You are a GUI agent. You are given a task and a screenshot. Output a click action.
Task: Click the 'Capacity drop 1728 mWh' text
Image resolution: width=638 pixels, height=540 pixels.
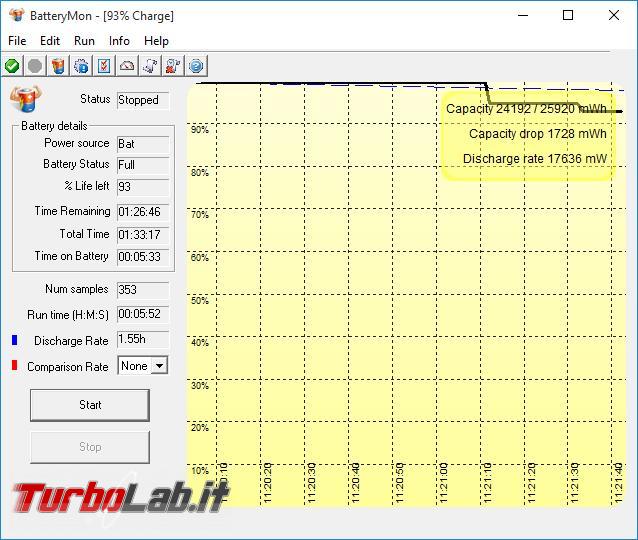pos(537,134)
